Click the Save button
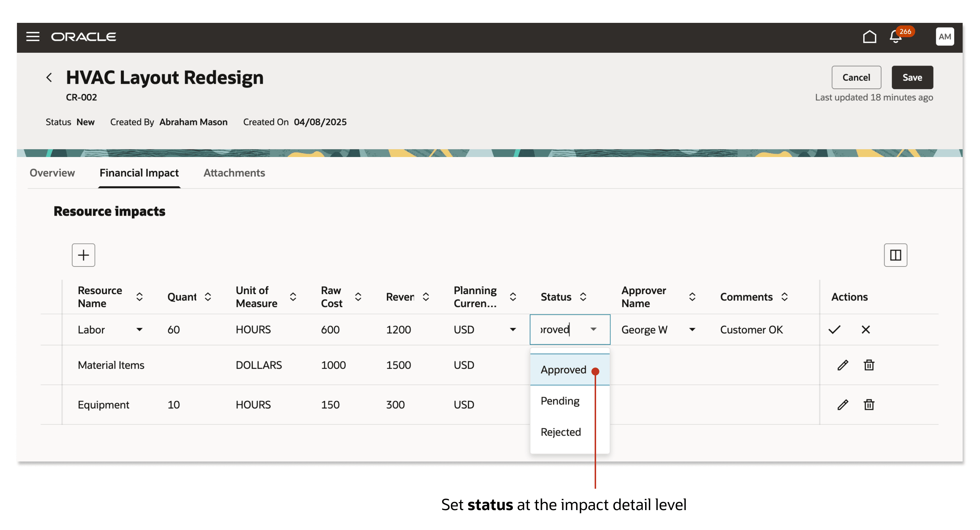This screenshot has height=530, width=980. click(x=912, y=77)
